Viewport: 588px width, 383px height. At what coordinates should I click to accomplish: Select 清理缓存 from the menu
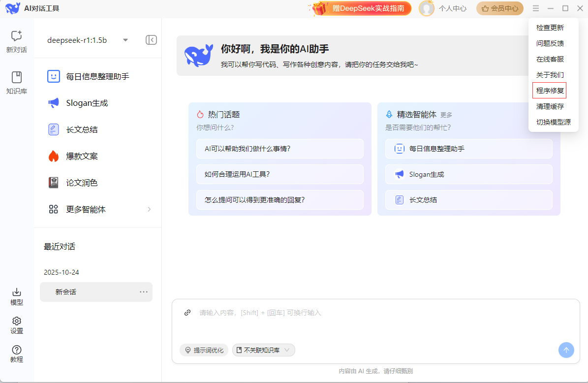click(550, 106)
